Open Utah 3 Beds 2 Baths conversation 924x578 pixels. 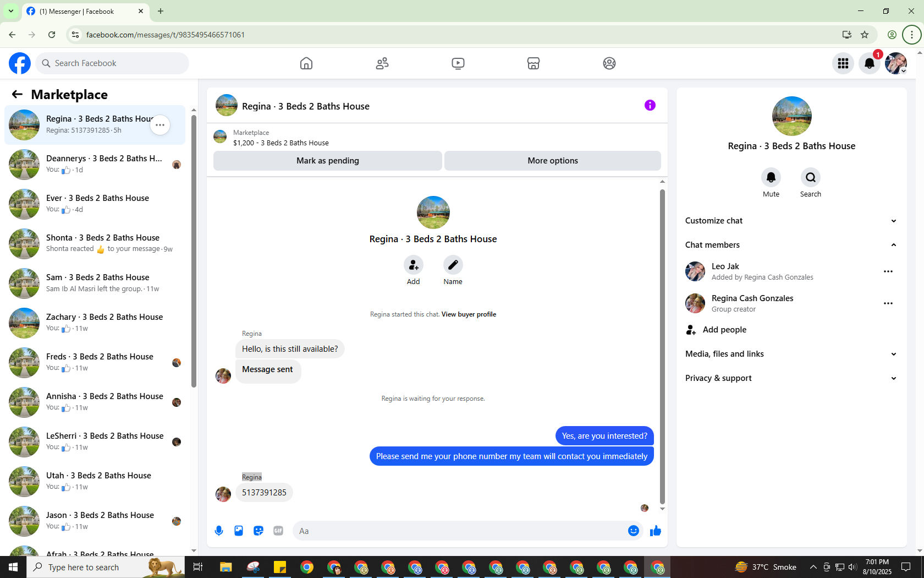pyautogui.click(x=95, y=482)
